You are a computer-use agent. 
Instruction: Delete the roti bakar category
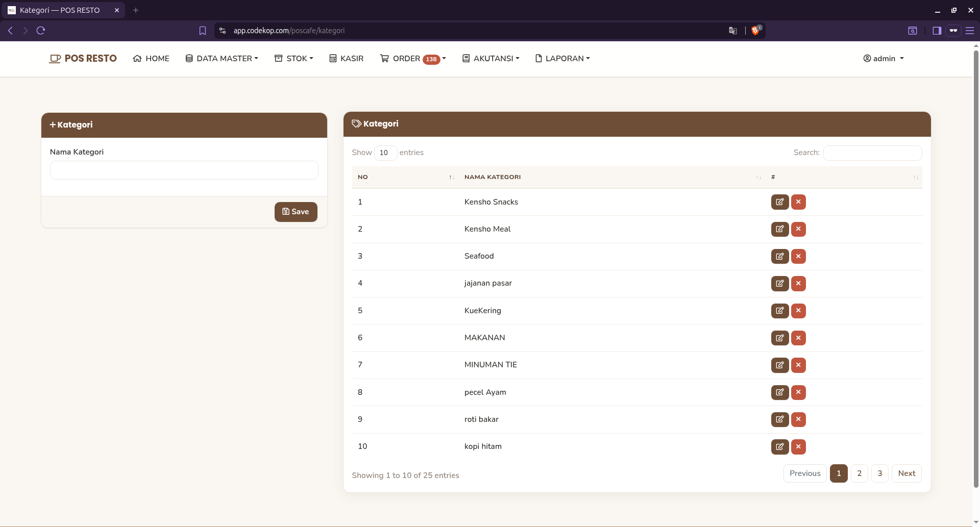click(798, 419)
